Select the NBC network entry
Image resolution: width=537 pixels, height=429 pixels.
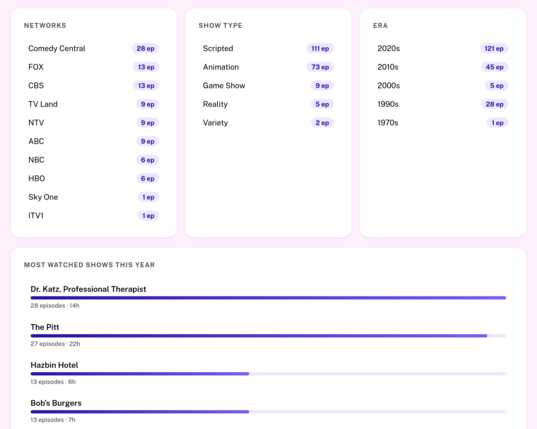[x=93, y=160]
